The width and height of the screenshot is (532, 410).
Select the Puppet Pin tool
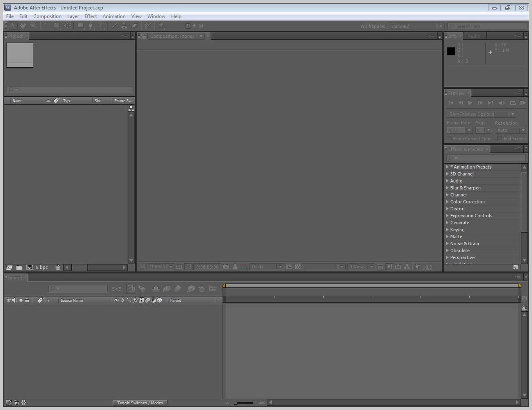[x=161, y=26]
